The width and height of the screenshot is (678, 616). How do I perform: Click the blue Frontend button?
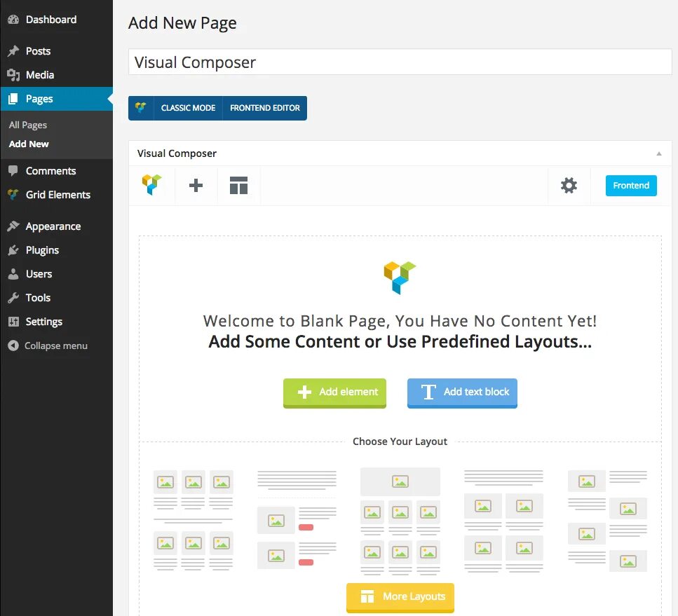click(x=631, y=186)
